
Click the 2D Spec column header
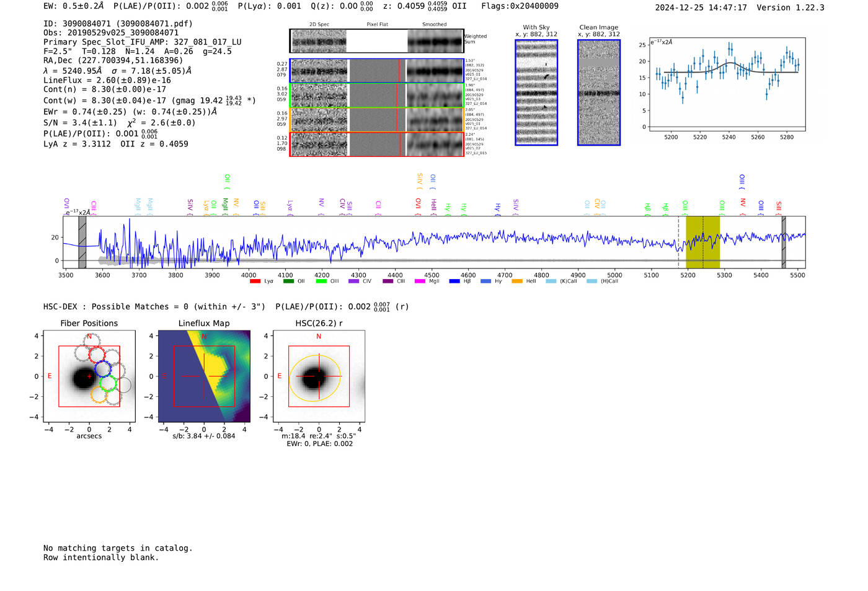(319, 25)
